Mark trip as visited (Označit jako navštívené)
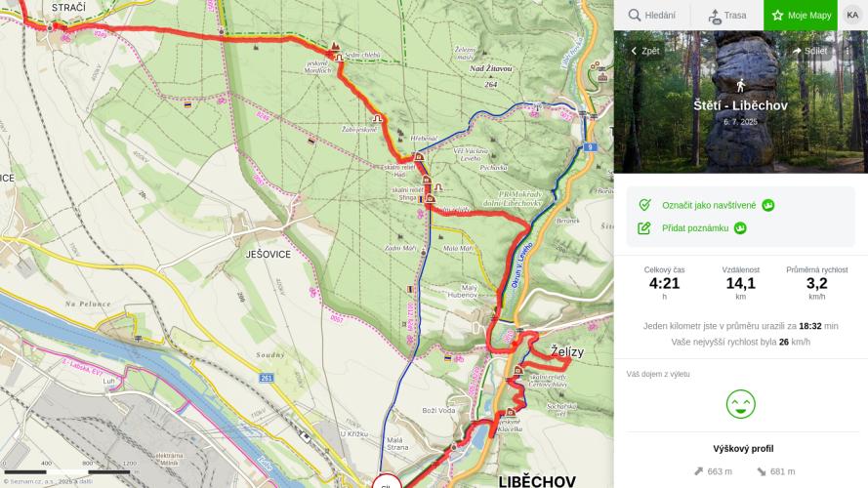Image resolution: width=868 pixels, height=488 pixels. (708, 205)
